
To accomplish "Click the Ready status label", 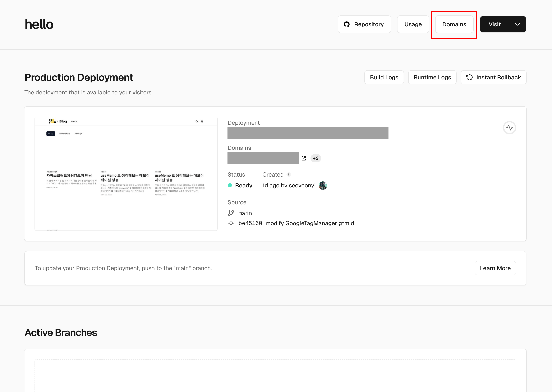I will [x=244, y=185].
